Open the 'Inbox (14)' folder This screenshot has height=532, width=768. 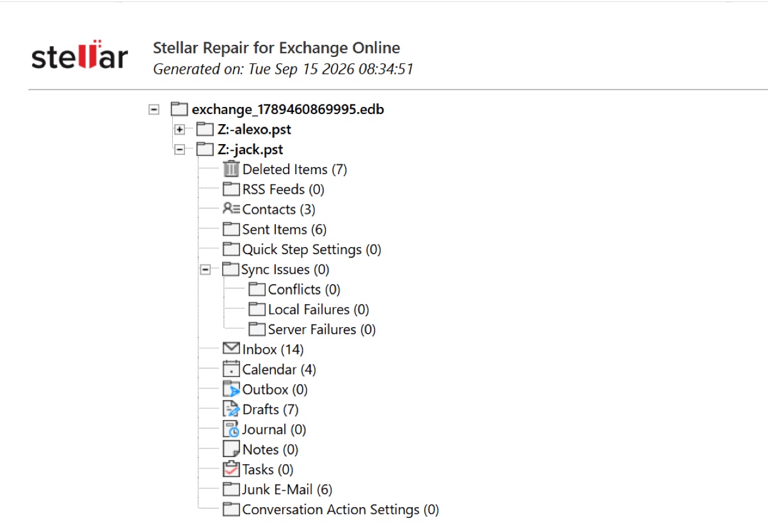pyautogui.click(x=273, y=350)
